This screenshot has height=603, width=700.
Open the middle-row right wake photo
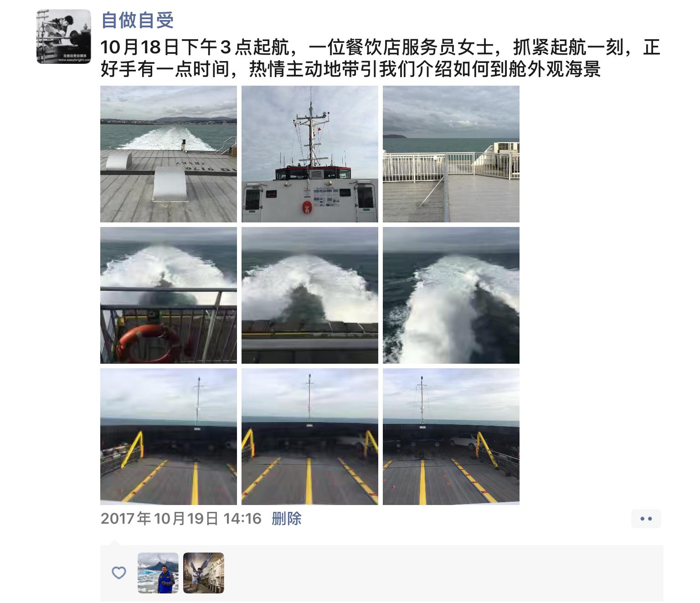[x=451, y=295]
